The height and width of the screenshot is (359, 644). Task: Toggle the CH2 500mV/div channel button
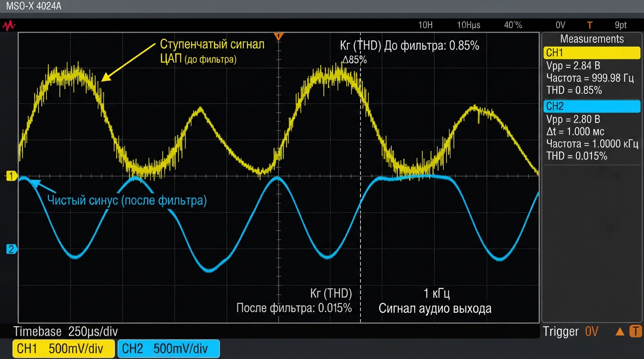tap(168, 349)
